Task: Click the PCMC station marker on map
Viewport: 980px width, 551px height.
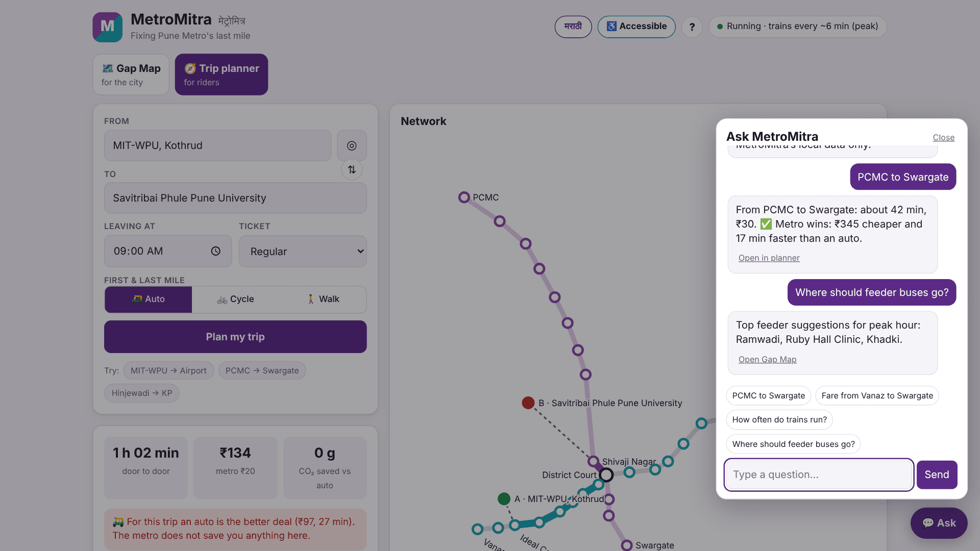Action: tap(464, 197)
